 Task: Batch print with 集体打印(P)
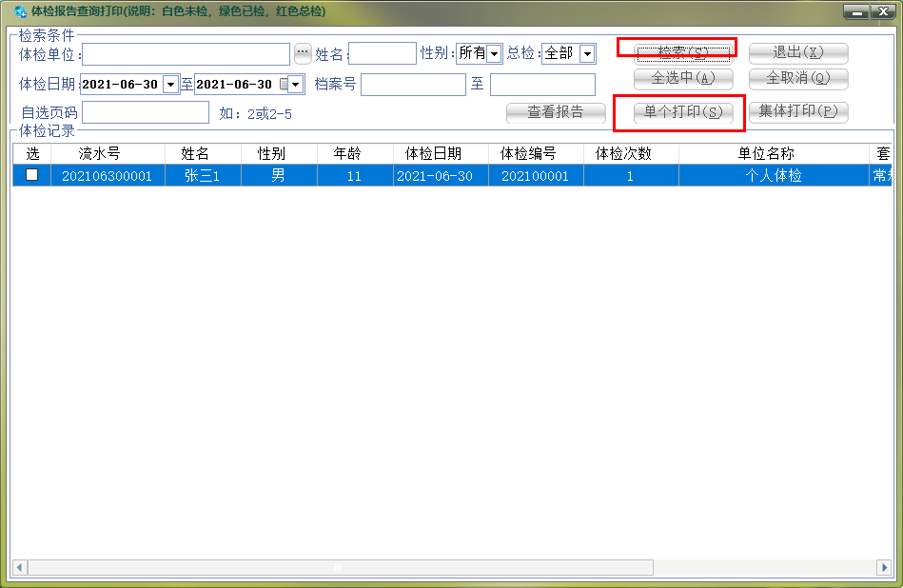tap(798, 111)
